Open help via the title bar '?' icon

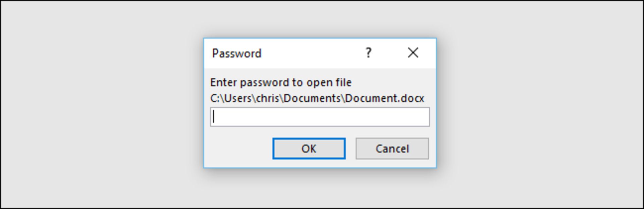coord(368,53)
